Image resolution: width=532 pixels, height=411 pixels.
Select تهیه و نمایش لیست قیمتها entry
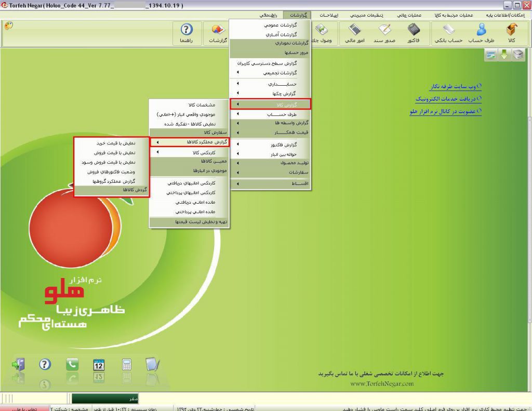coord(190,222)
